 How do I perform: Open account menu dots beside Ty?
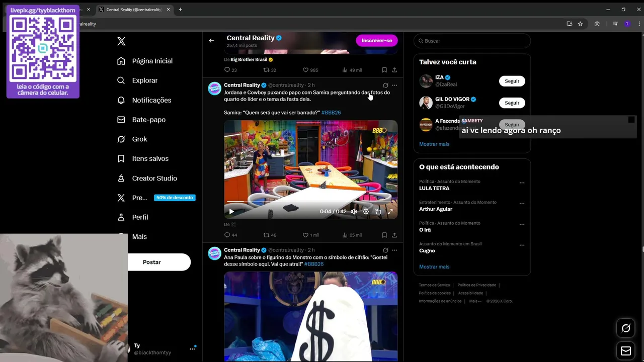(x=192, y=348)
